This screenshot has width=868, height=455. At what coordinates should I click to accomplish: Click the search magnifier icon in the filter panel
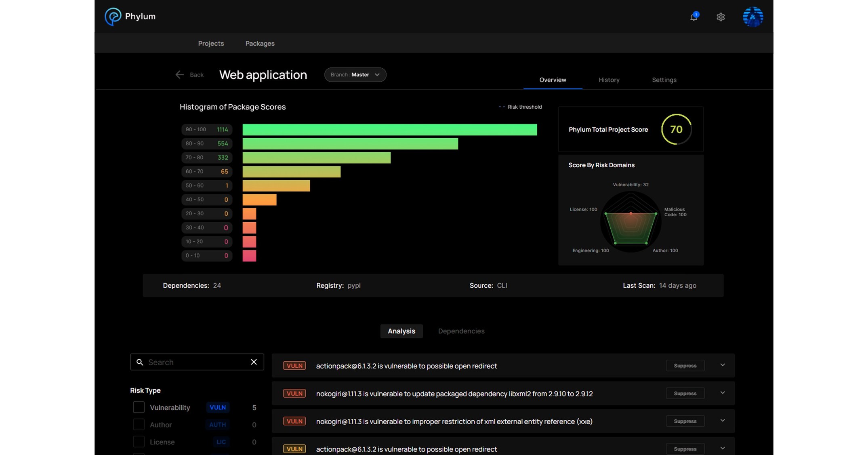tap(140, 362)
